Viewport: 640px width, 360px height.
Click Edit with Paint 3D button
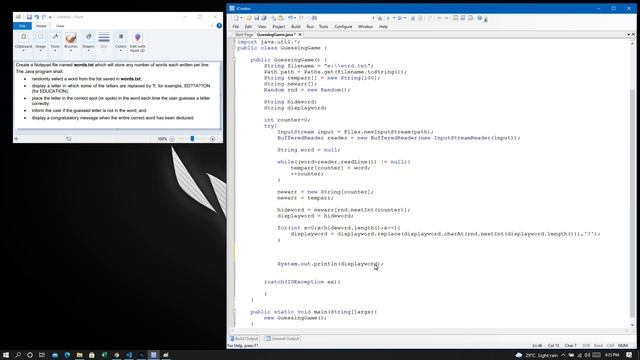click(x=138, y=42)
